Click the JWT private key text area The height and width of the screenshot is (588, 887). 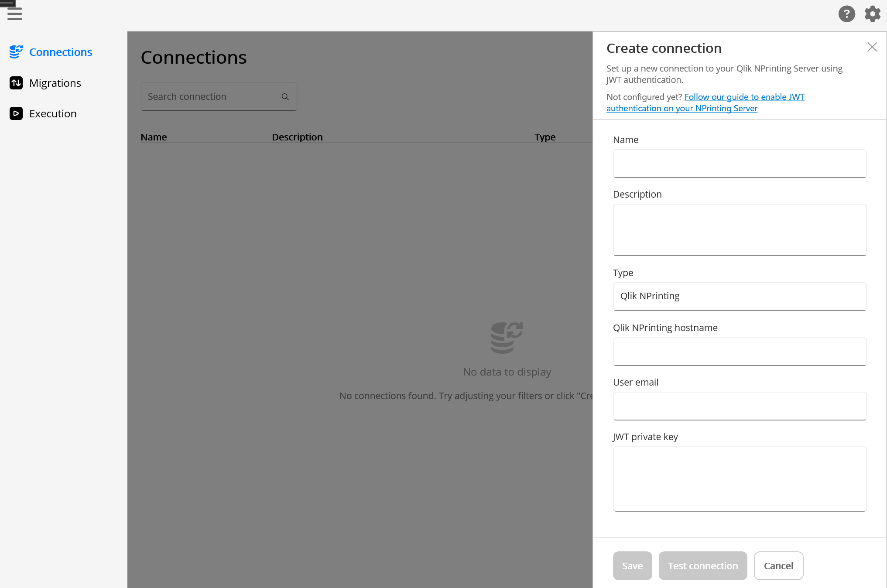coord(739,479)
